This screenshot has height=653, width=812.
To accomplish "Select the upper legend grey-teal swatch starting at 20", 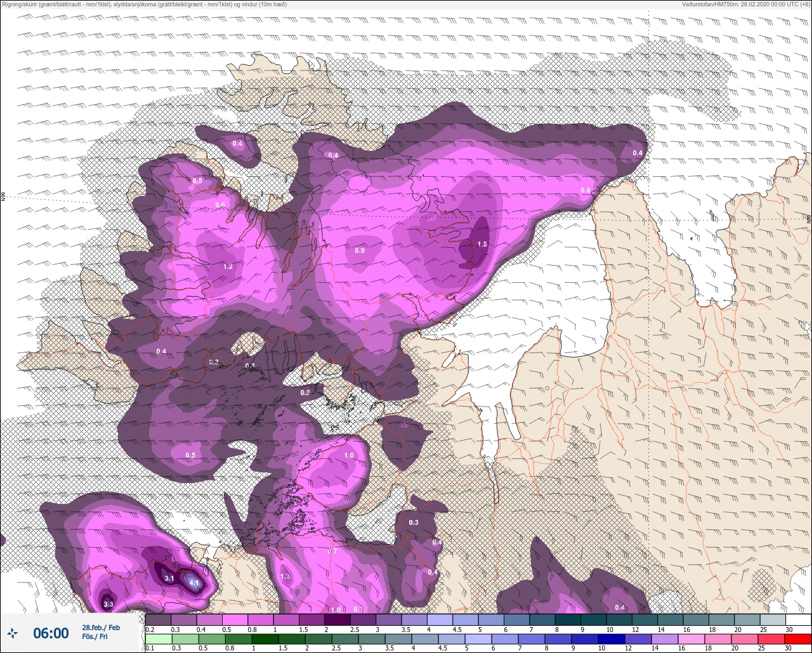I will tap(747, 619).
